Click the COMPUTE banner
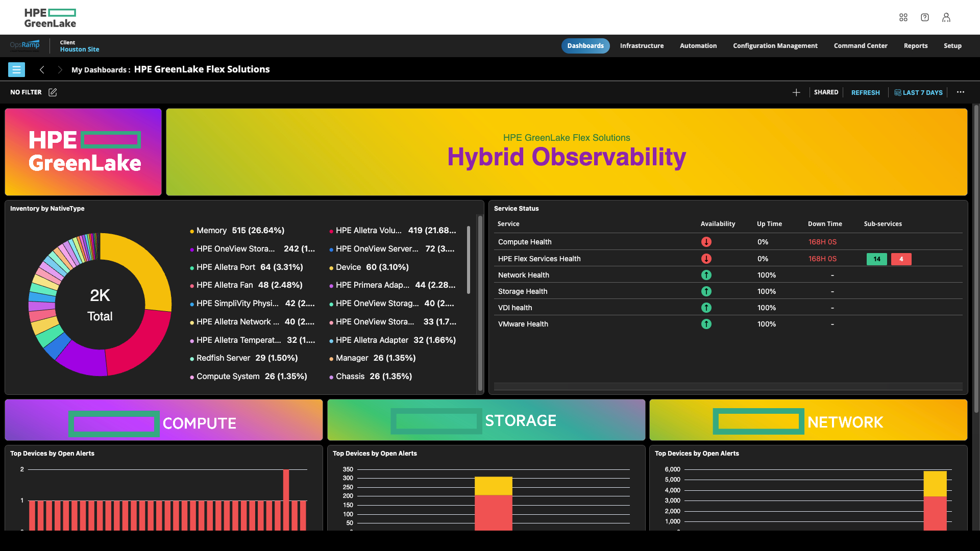The height and width of the screenshot is (551, 980). (164, 420)
